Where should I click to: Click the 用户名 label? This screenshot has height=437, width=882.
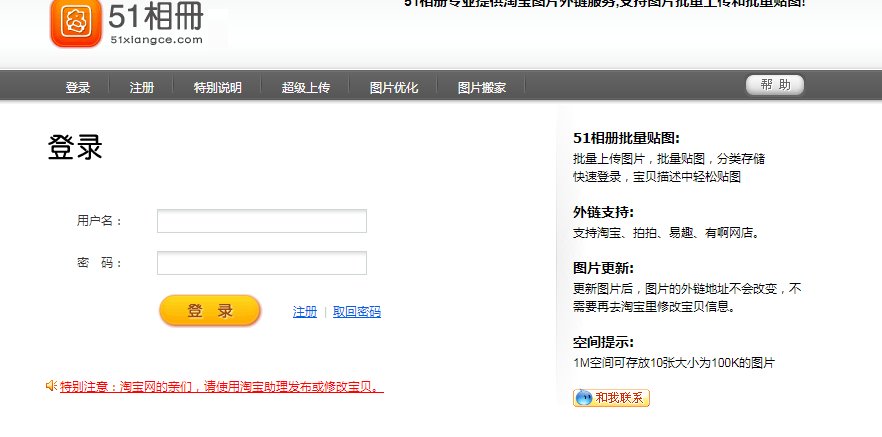(x=99, y=220)
